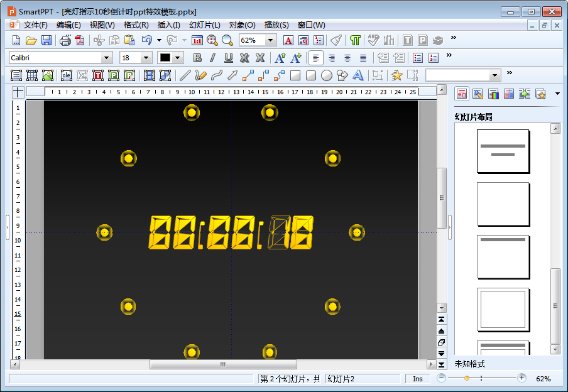Viewport: 568px width, 392px height.
Task: Insert a picture frame icon
Action: [x=48, y=75]
